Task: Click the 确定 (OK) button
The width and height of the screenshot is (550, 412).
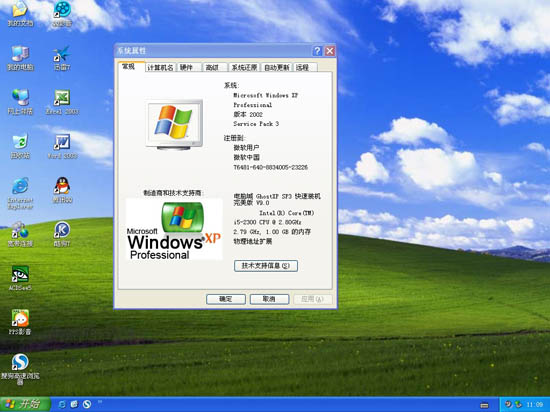Action: (226, 299)
